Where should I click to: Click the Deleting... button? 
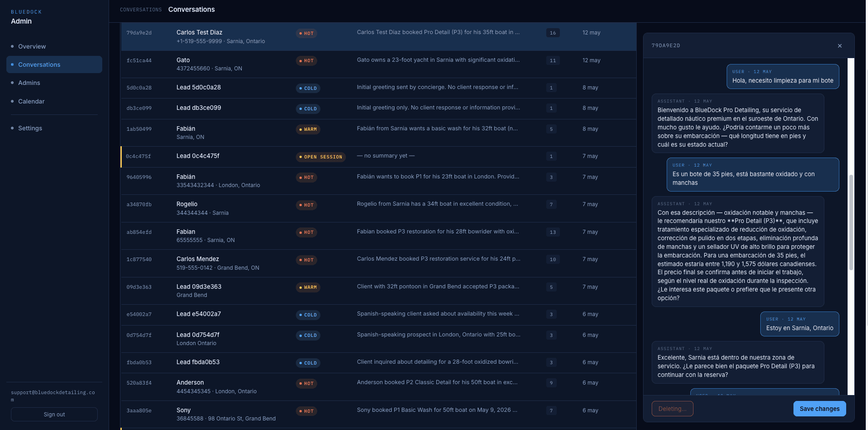tap(672, 409)
